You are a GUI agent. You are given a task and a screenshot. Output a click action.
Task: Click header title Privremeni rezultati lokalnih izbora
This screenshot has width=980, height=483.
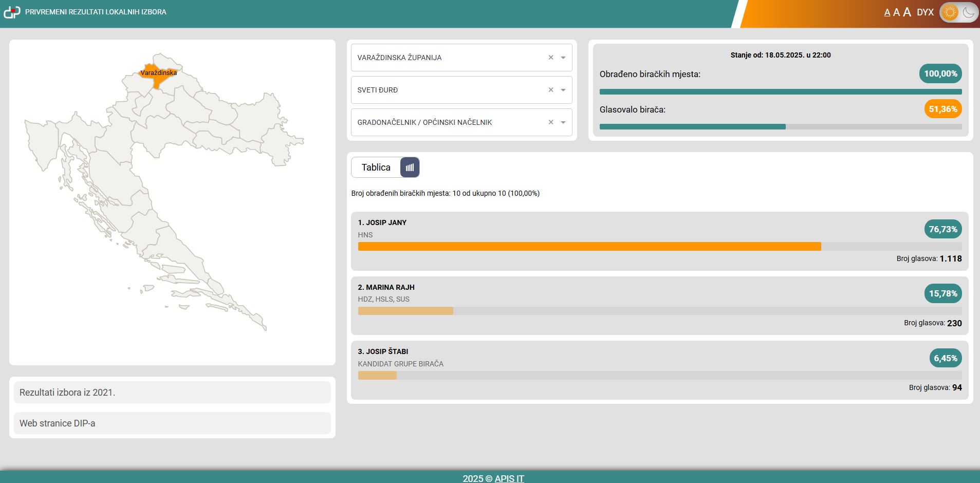coord(96,12)
